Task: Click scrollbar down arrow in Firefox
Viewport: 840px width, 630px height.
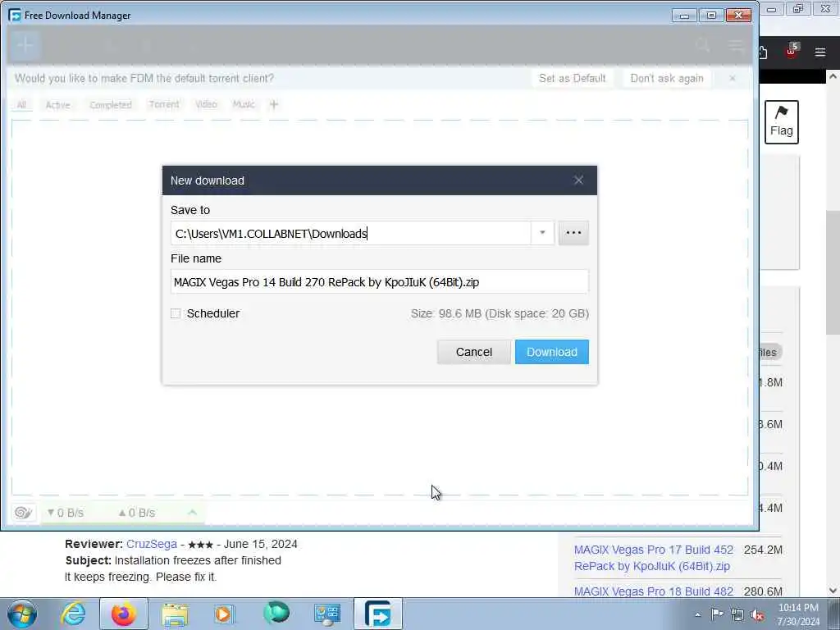Action: 833,591
